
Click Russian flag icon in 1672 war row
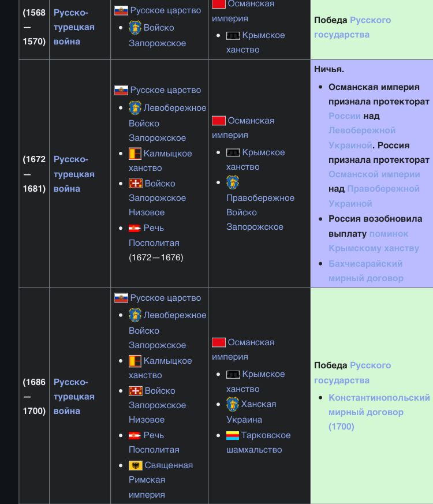(121, 90)
